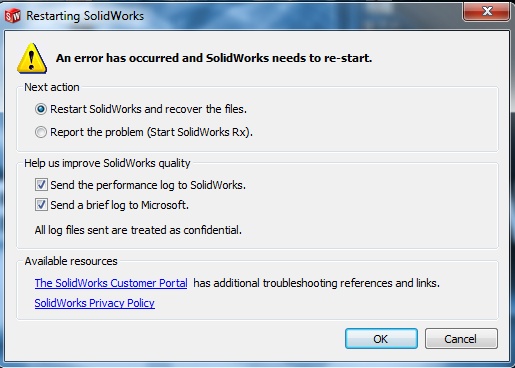This screenshot has height=368, width=515.
Task: Click the Next action group label
Action: 52,87
